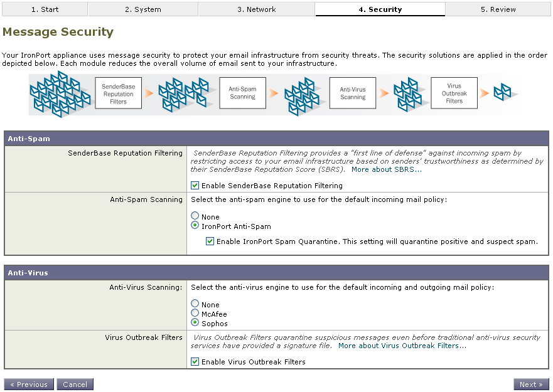This screenshot has width=553, height=392.
Task: Click the Anti-Virus Scanning diagram box
Action: 353,93
